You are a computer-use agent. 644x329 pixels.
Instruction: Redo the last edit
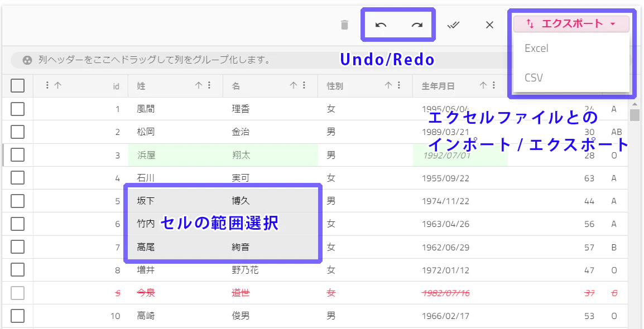(x=417, y=25)
